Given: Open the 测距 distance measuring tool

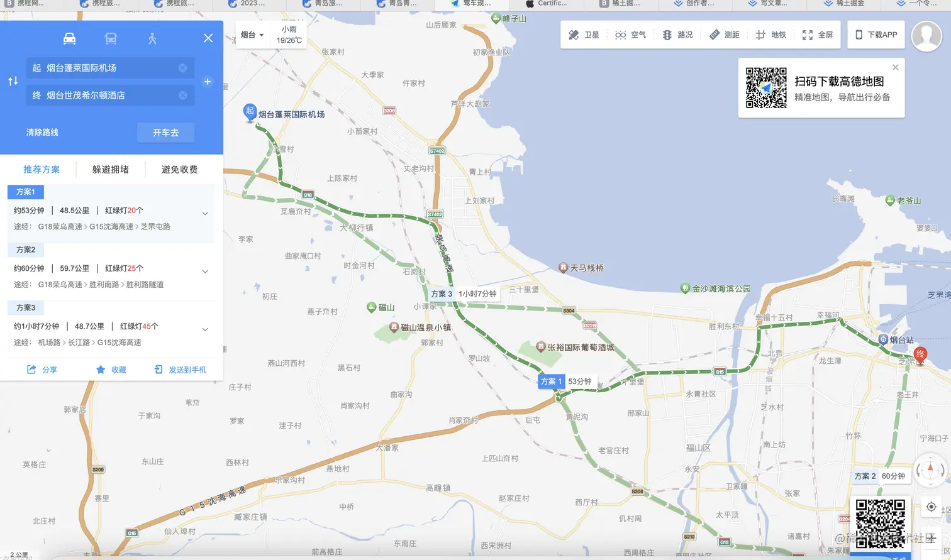Looking at the screenshot, I should [725, 35].
